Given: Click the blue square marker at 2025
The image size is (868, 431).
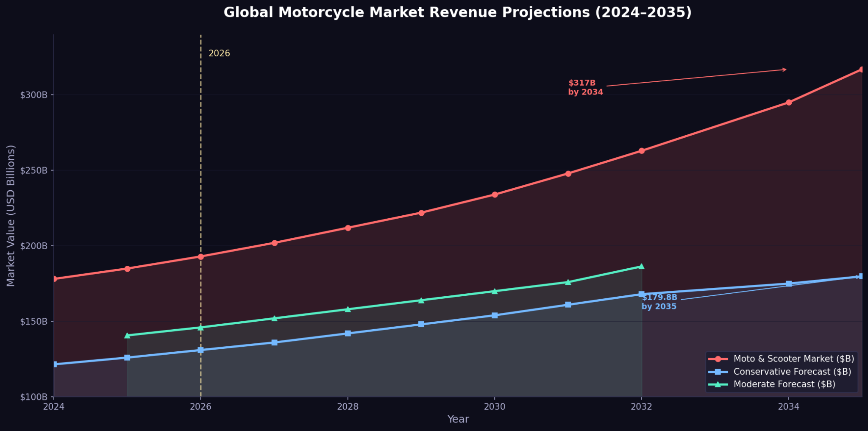Looking at the screenshot, I should [x=127, y=357].
